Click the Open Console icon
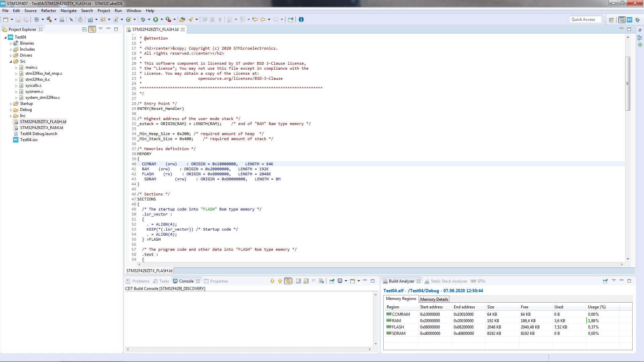This screenshot has height=362, width=644. (353, 281)
